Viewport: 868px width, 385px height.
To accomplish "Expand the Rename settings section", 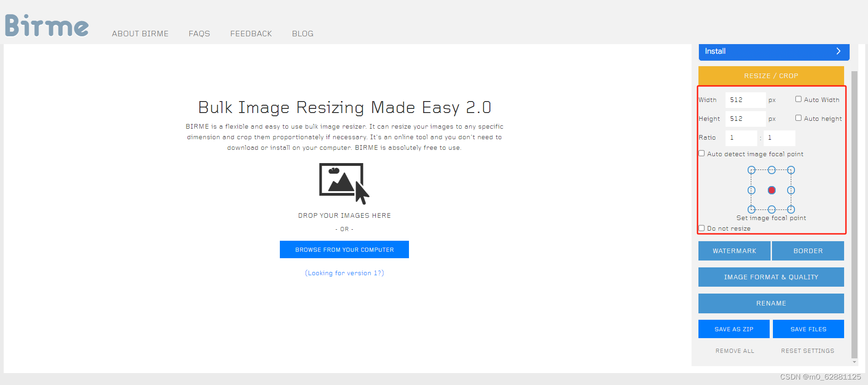I will pyautogui.click(x=771, y=303).
